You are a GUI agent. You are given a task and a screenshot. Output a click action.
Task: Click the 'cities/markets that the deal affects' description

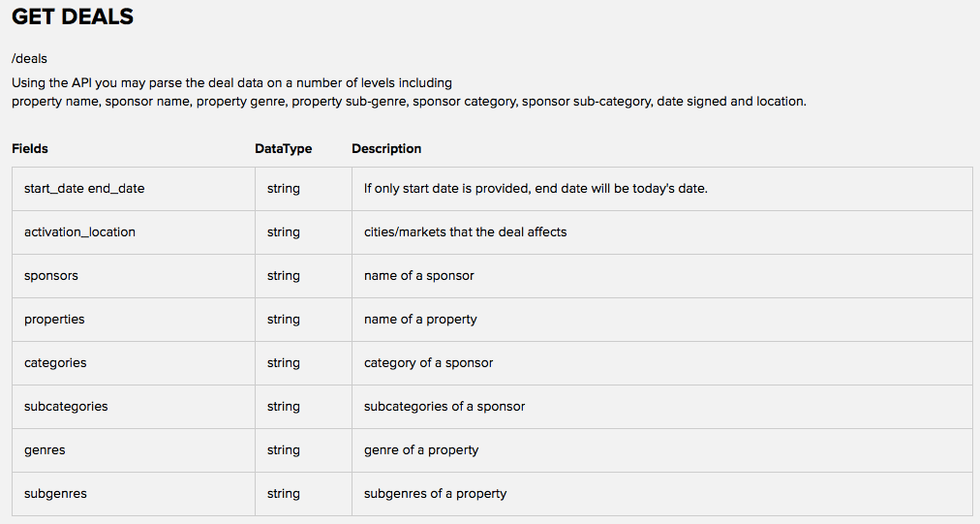click(x=466, y=232)
